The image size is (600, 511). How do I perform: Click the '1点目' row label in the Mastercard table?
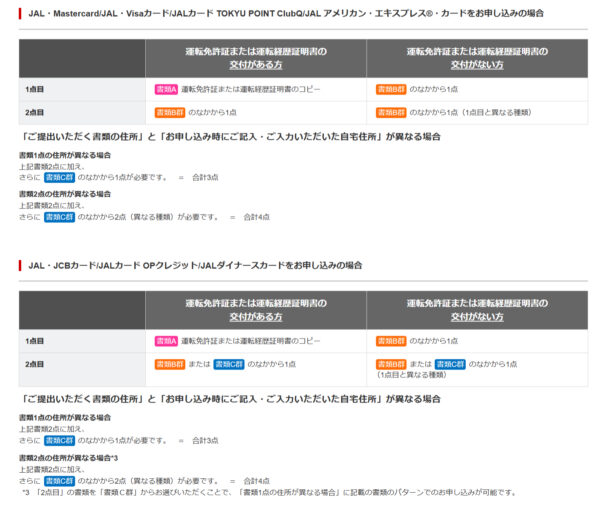(34, 89)
